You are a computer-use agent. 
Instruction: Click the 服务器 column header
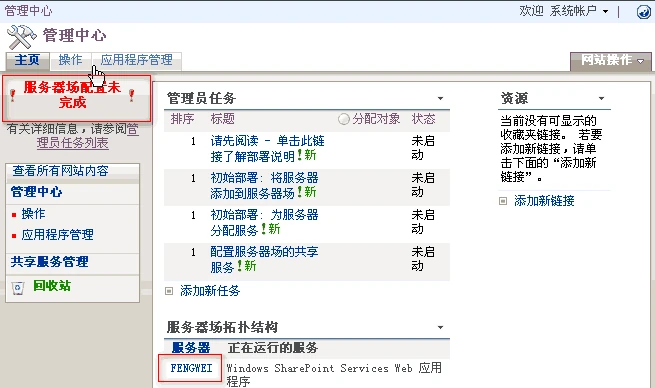(191, 347)
